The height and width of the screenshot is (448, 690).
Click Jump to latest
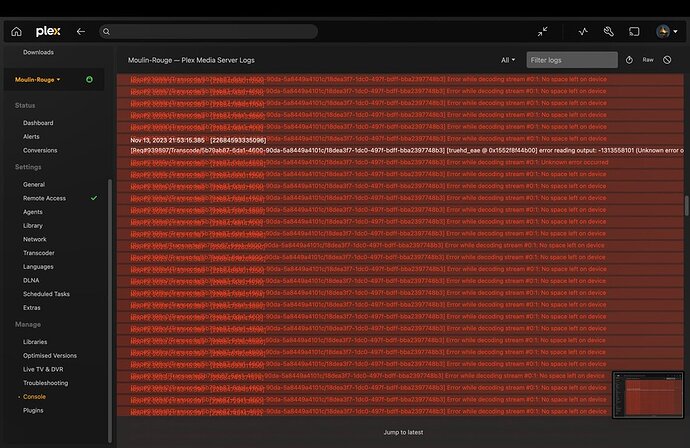pos(403,432)
